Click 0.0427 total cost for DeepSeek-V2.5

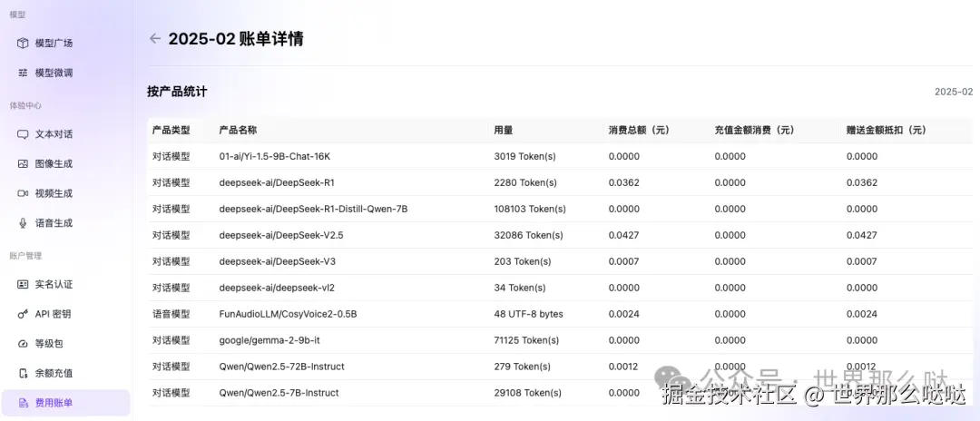[x=623, y=235]
